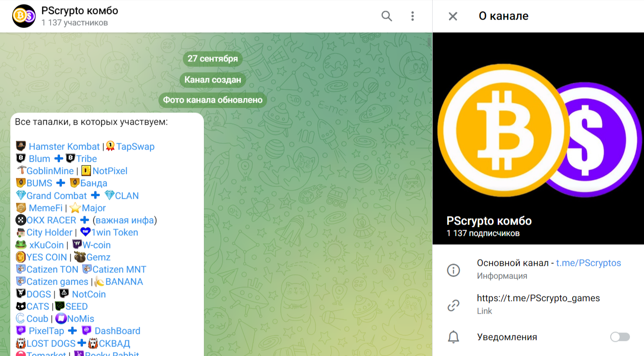Open search in the channel header
644x356 pixels.
tap(387, 16)
